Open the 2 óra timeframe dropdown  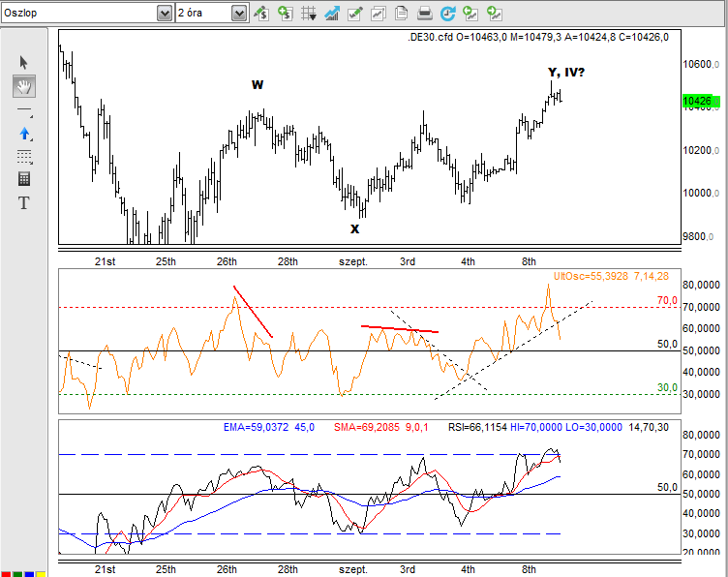239,13
